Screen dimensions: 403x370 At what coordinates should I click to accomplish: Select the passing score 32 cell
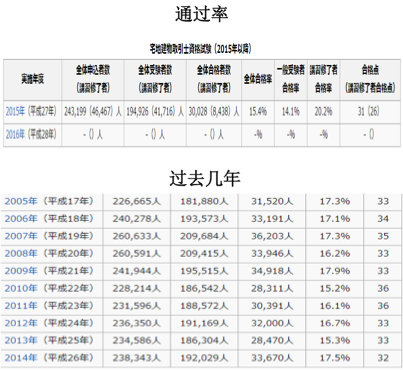(383, 358)
